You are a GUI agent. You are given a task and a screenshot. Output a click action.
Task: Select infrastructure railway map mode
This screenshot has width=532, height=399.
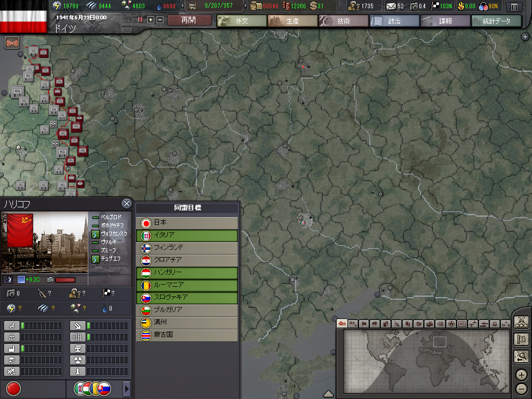pyautogui.click(x=440, y=324)
